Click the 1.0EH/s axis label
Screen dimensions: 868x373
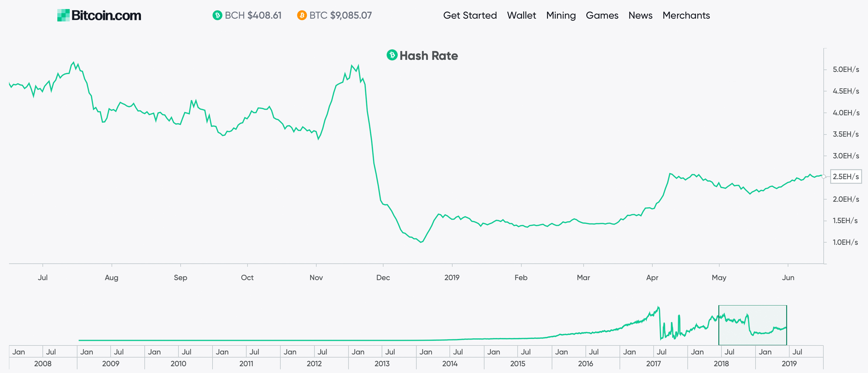point(845,242)
